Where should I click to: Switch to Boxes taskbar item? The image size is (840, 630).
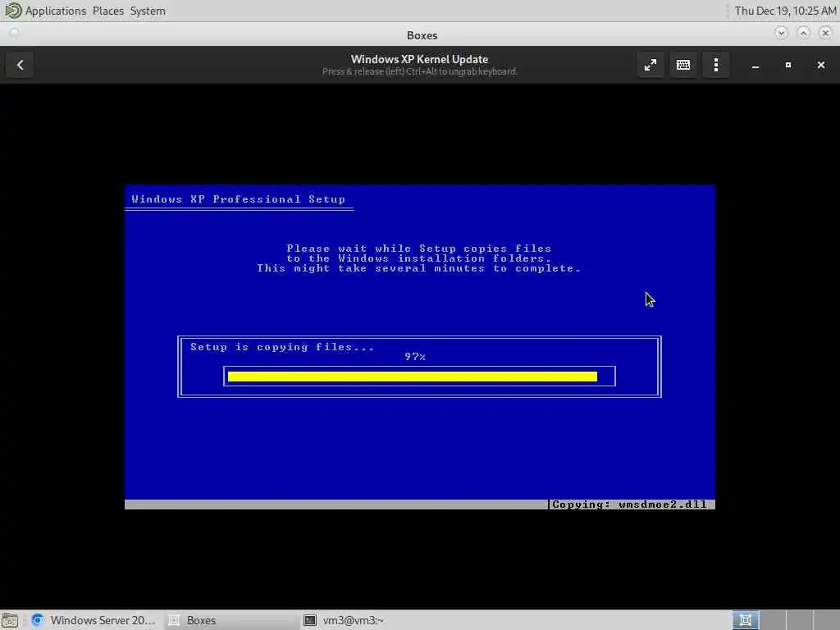(x=231, y=620)
